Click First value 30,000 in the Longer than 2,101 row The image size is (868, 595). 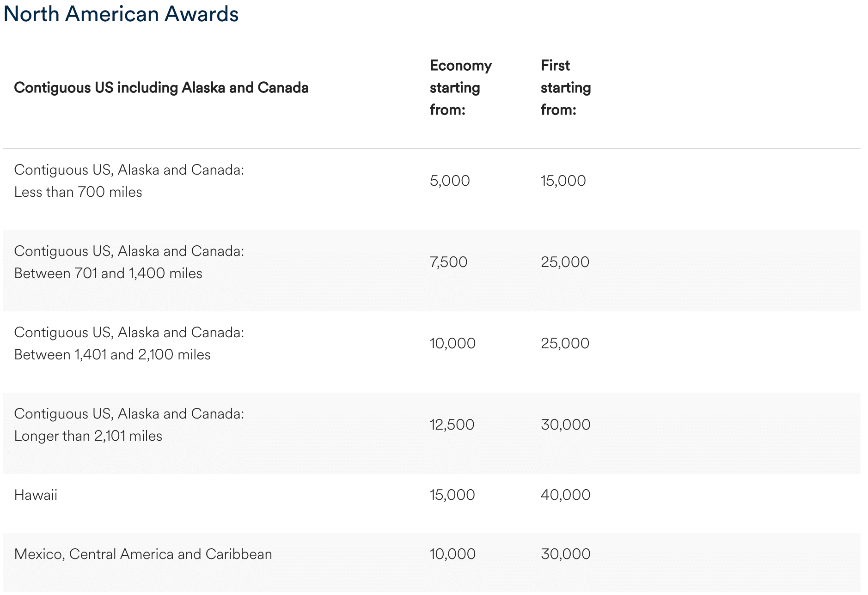pyautogui.click(x=565, y=425)
